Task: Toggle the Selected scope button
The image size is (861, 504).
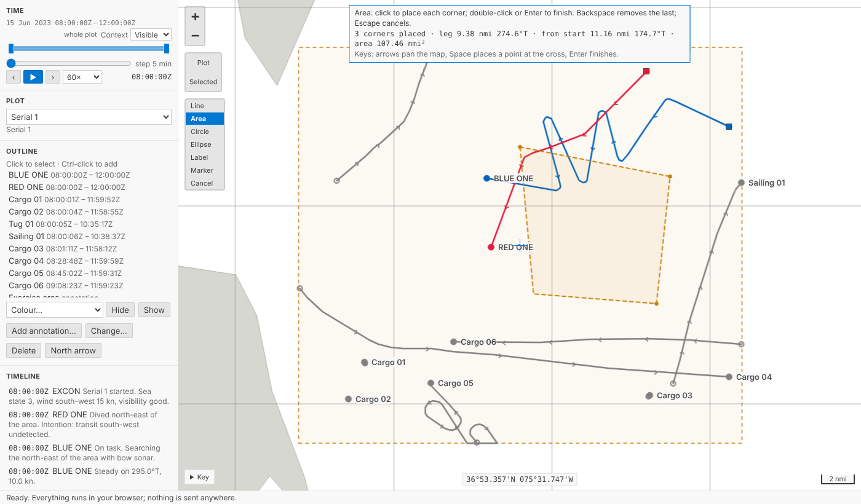Action: [204, 82]
